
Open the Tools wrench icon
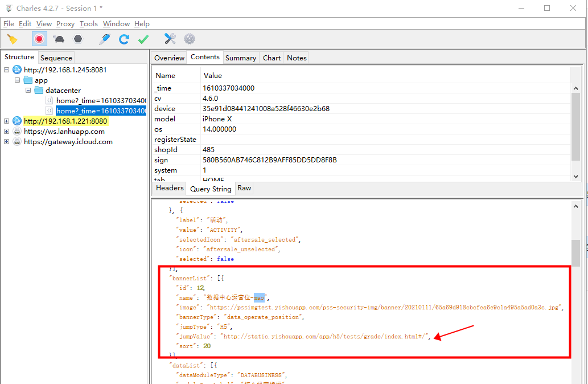click(x=170, y=39)
